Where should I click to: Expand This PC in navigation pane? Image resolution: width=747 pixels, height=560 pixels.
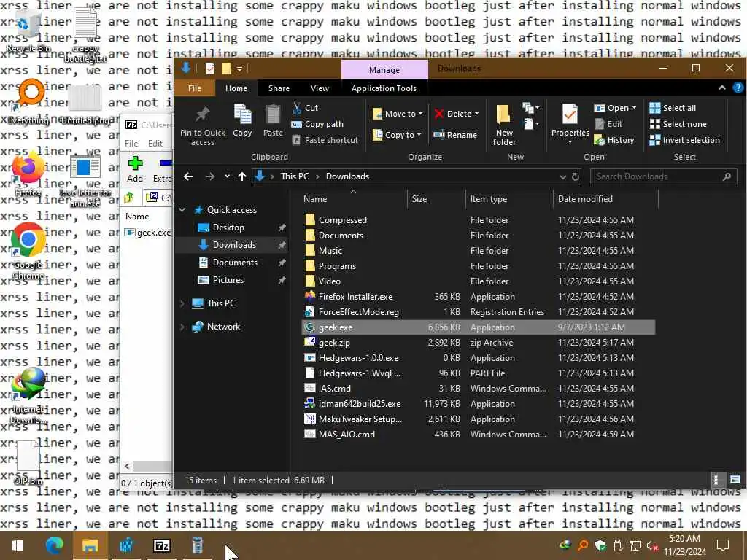(182, 303)
